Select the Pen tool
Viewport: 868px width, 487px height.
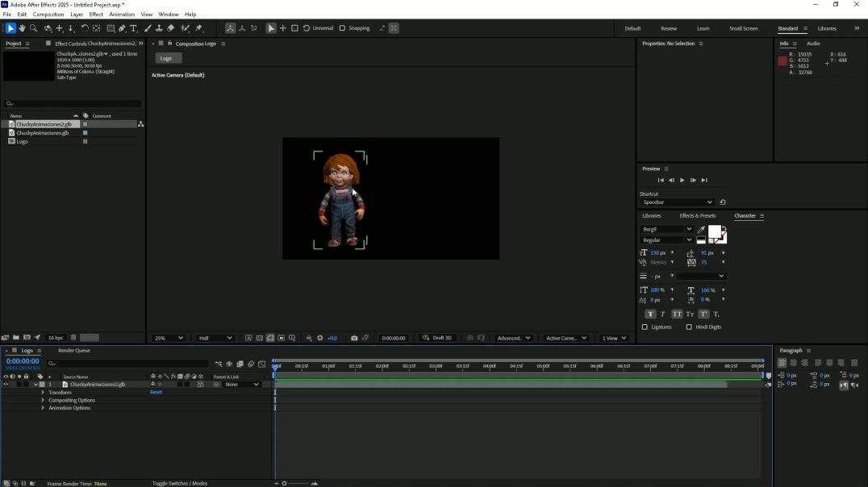(122, 28)
